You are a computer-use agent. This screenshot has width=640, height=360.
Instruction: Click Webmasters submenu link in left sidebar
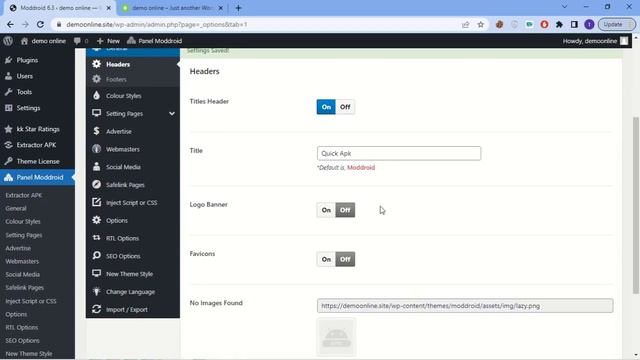point(22,261)
